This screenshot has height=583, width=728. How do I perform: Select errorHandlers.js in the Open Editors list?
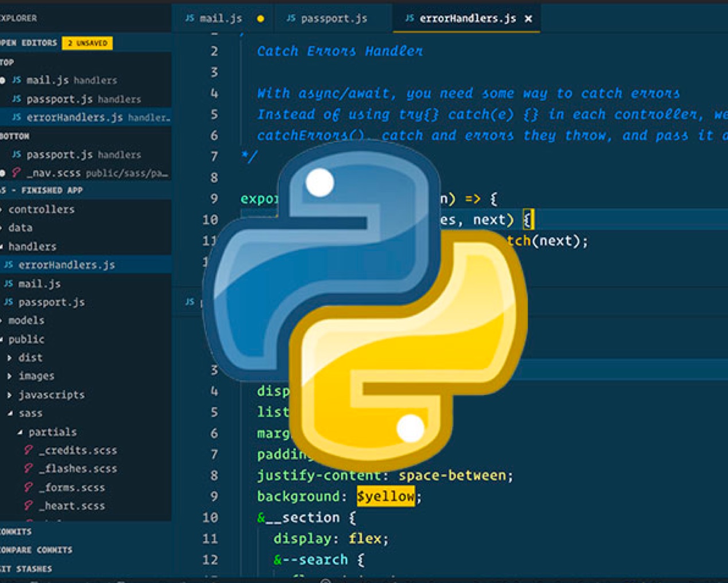click(x=85, y=118)
